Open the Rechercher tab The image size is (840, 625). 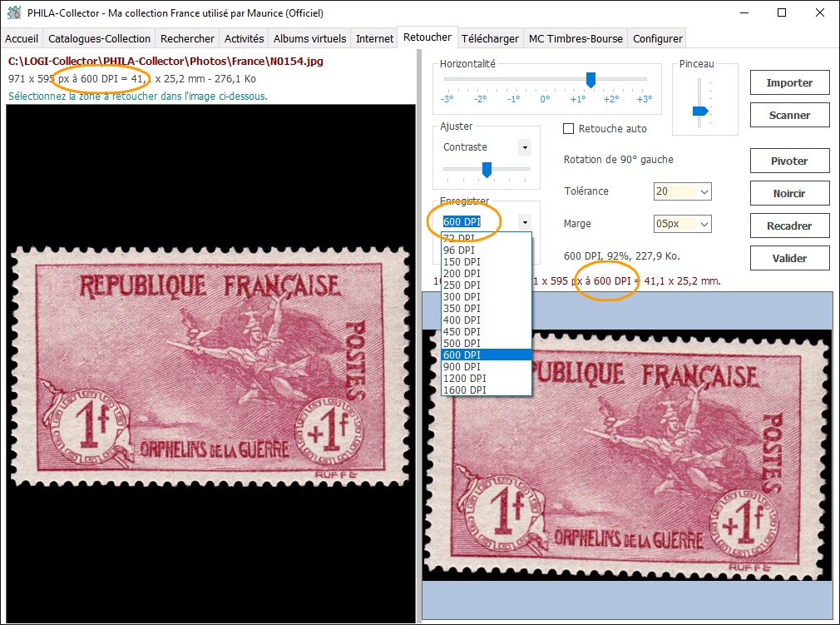click(187, 38)
